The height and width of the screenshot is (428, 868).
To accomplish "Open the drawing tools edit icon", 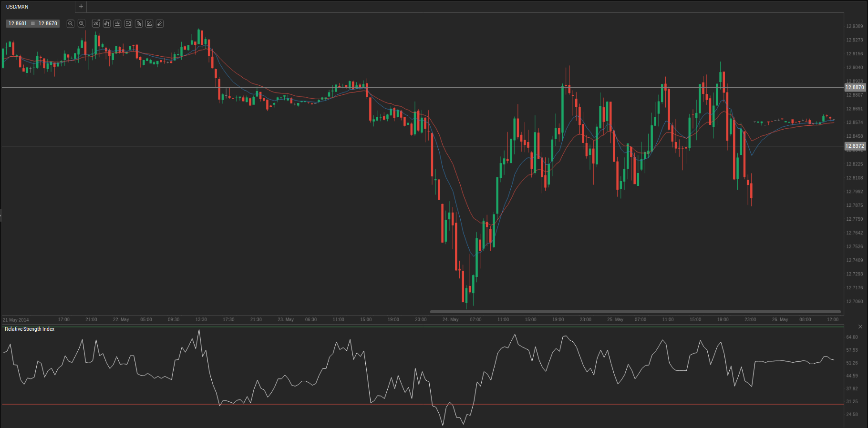I will pos(149,23).
